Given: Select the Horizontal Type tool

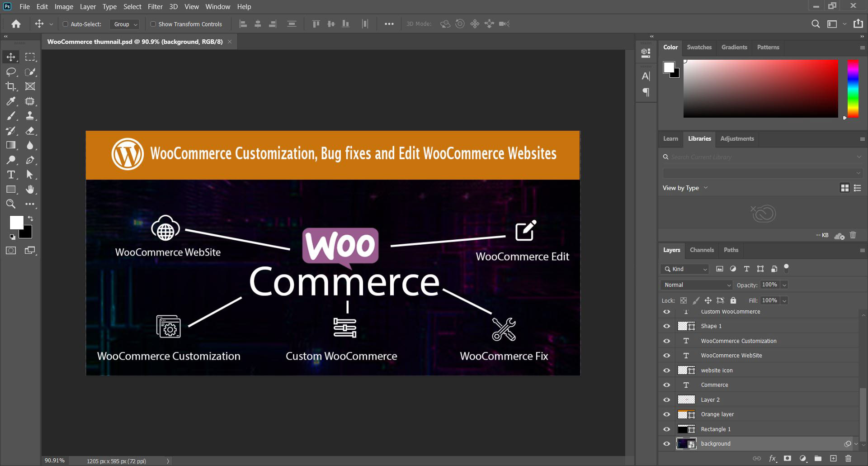Looking at the screenshot, I should click(11, 175).
